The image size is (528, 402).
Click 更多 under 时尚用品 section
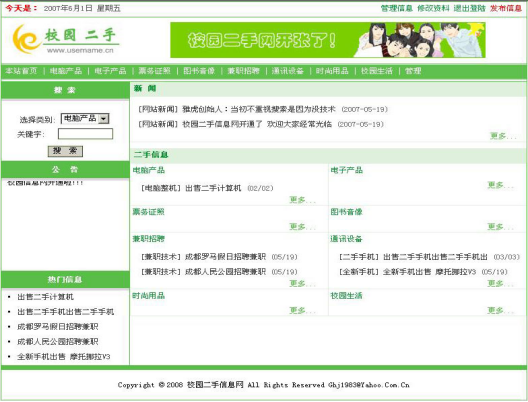(x=302, y=310)
